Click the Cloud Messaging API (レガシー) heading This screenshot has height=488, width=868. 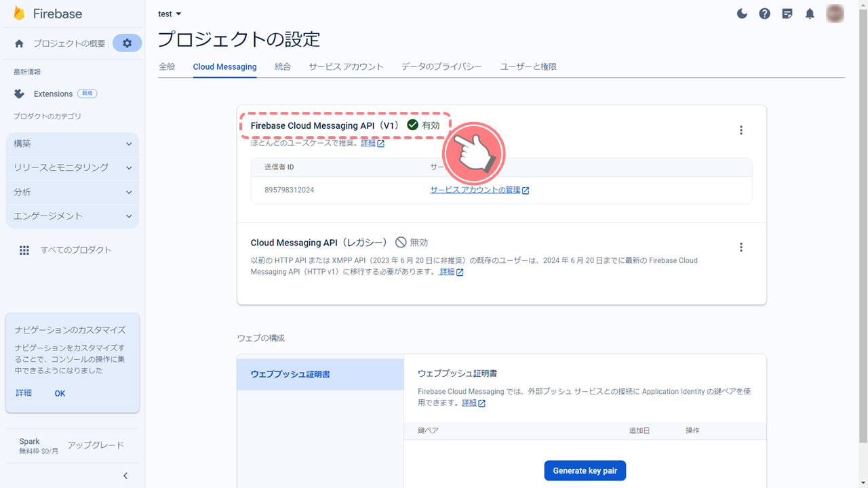coord(319,242)
